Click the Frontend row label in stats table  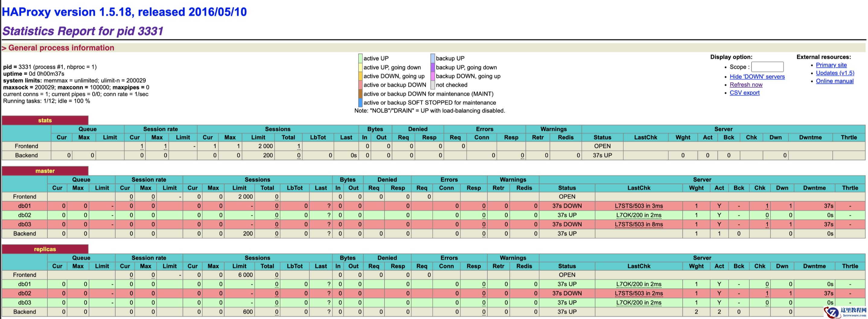point(26,146)
